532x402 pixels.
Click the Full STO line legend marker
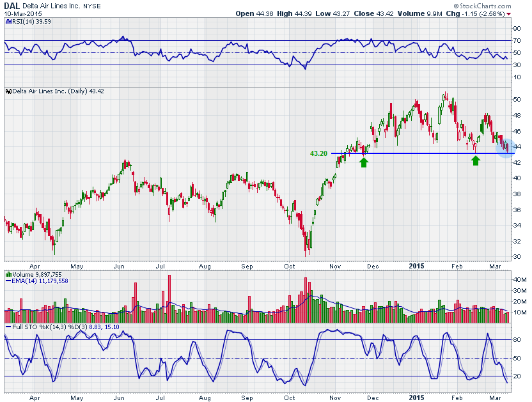8,327
